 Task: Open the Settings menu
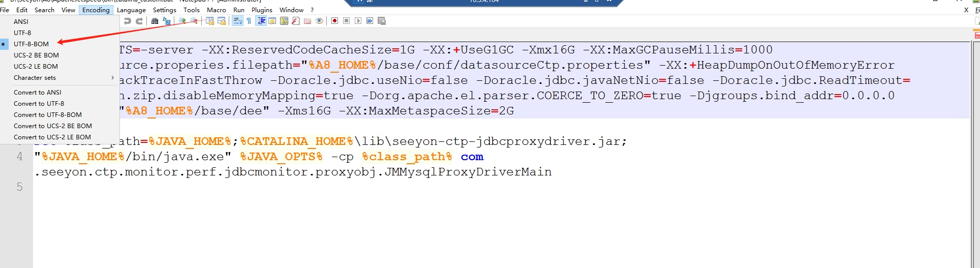coord(165,10)
